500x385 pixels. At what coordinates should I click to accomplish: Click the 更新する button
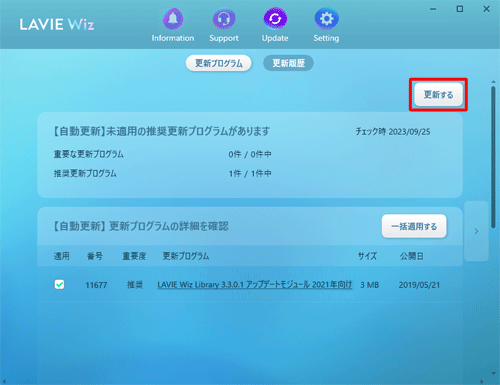coord(438,95)
